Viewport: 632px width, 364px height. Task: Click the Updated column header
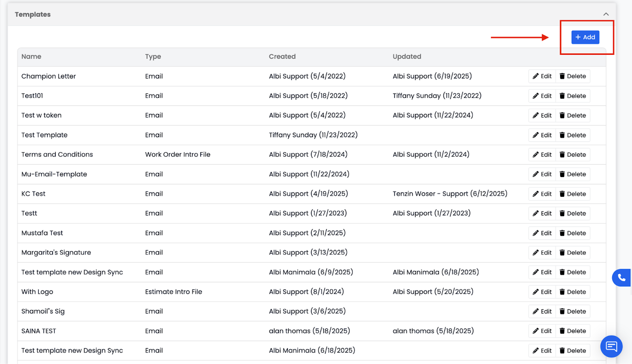coord(407,57)
